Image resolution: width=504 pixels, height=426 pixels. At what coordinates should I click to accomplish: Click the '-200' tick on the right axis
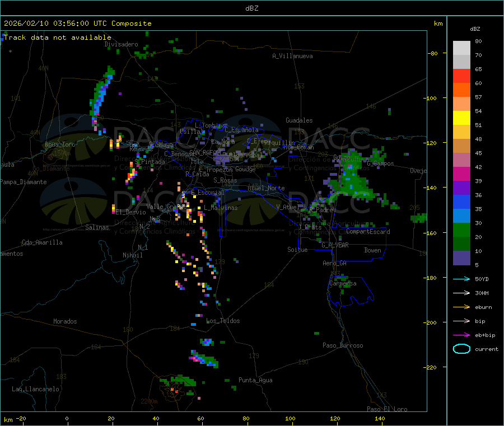(x=430, y=323)
